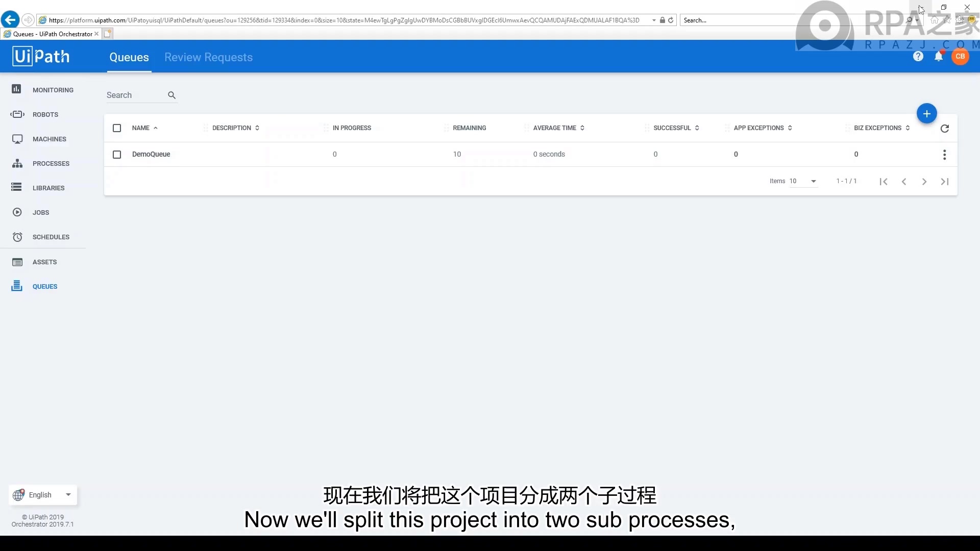The width and height of the screenshot is (980, 551).
Task: Select Libraries label in sidebar
Action: click(48, 188)
